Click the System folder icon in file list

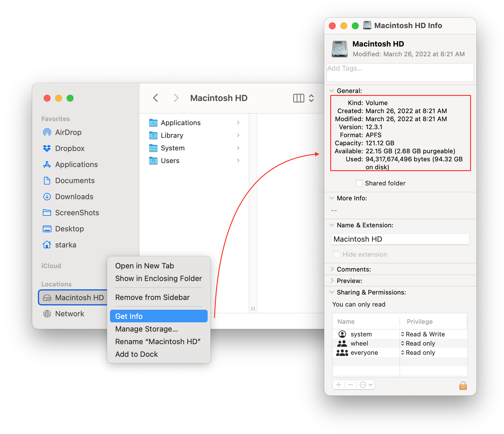click(153, 148)
